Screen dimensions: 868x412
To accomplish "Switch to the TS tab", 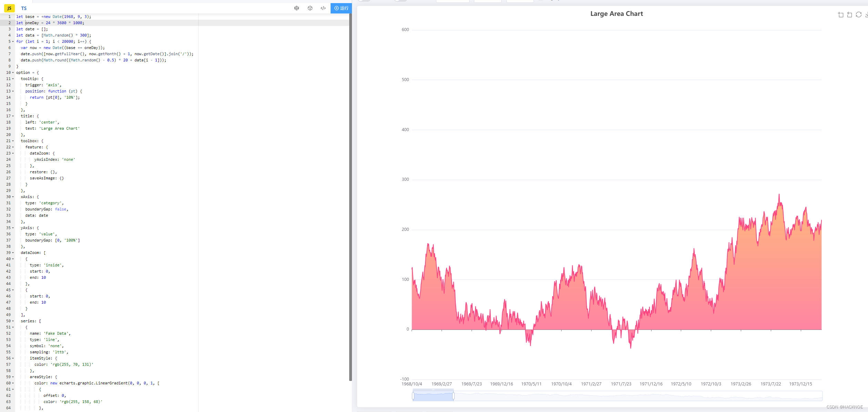I will (24, 8).
